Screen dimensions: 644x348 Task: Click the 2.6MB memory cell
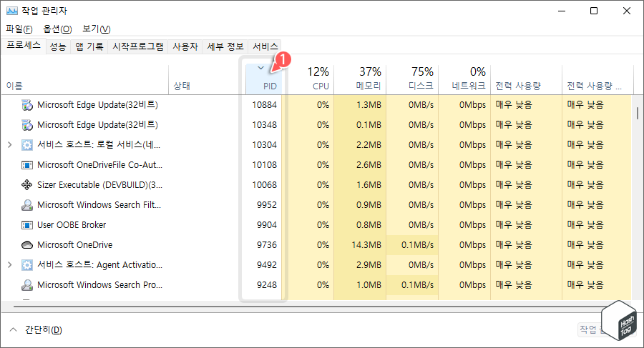[360, 165]
